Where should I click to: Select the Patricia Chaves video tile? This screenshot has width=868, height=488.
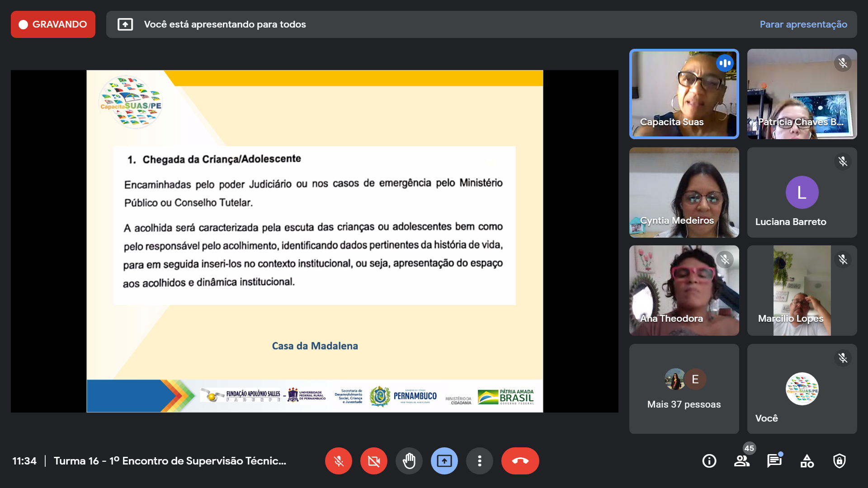coord(802,94)
